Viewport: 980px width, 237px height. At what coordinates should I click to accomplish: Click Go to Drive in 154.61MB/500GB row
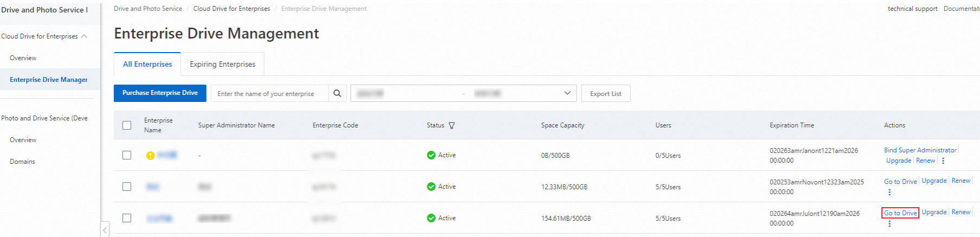900,213
